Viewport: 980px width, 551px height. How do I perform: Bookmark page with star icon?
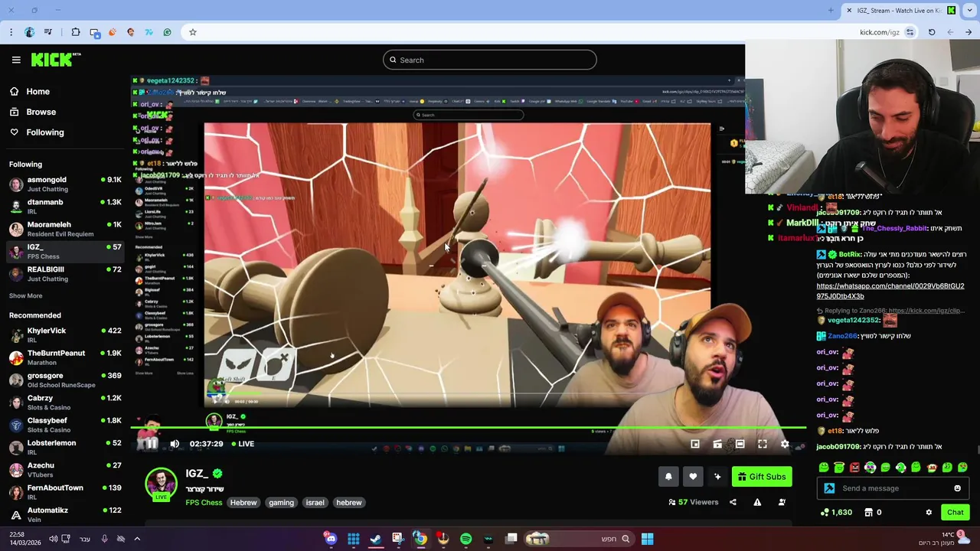[193, 32]
